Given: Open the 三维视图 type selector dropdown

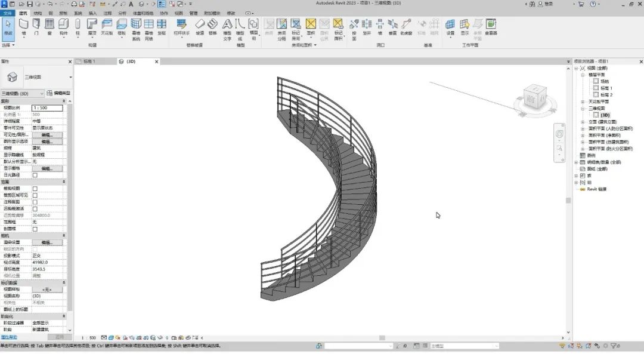Looking at the screenshot, I should (x=70, y=77).
